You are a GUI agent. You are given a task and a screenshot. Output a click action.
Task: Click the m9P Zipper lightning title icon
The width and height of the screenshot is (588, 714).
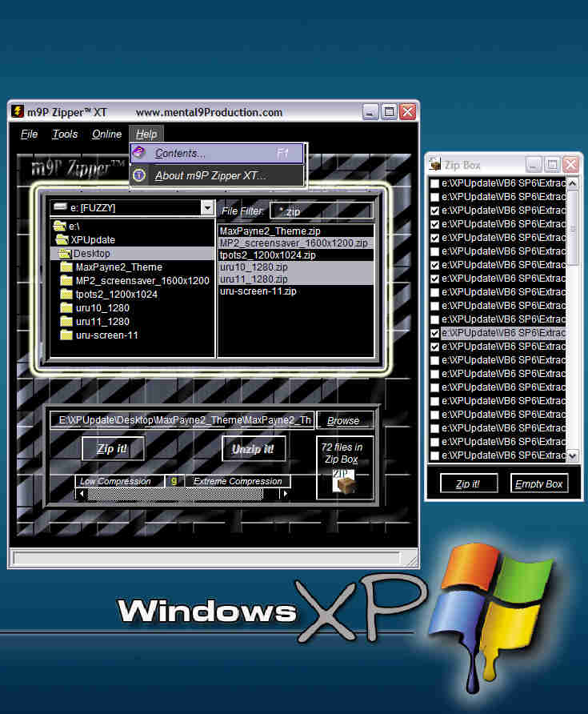[18, 111]
